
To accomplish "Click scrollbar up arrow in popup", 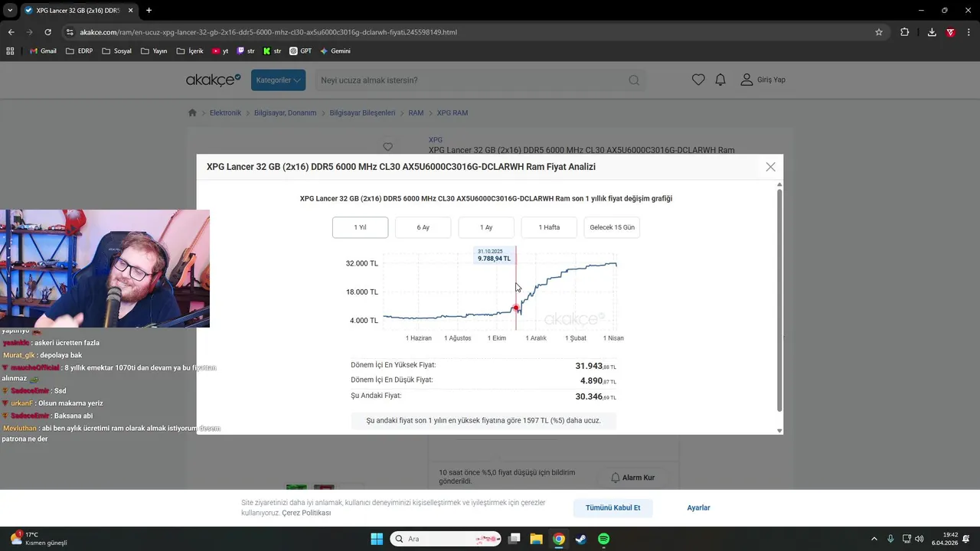I will 779,184.
